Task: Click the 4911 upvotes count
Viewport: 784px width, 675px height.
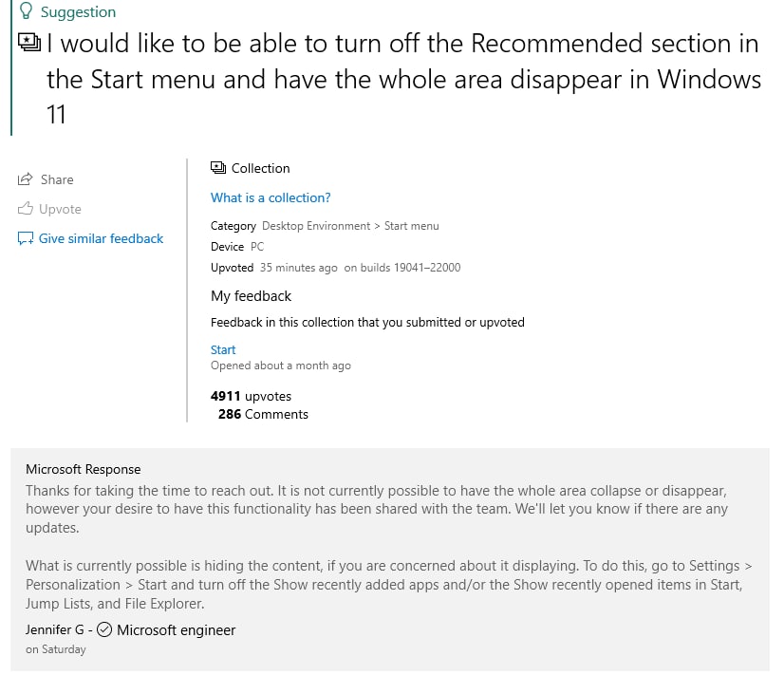Action: tap(251, 396)
